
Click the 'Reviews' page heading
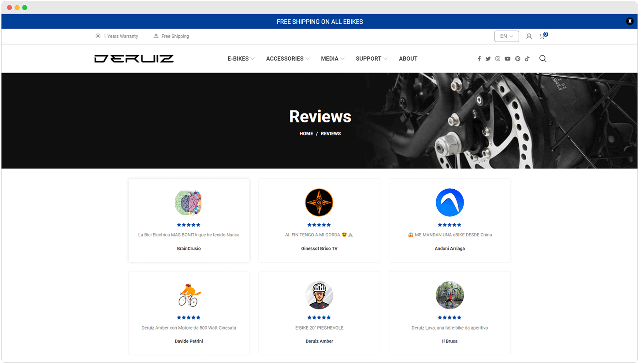point(320,116)
